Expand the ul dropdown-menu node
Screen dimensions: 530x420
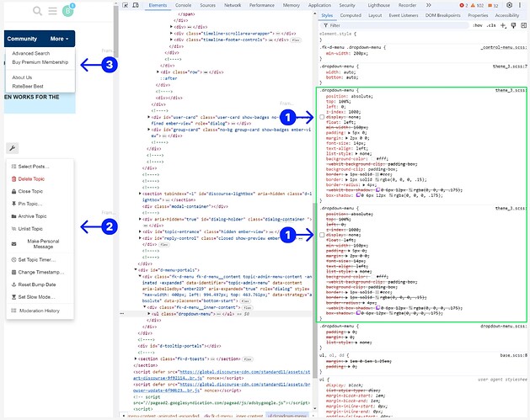[149, 314]
